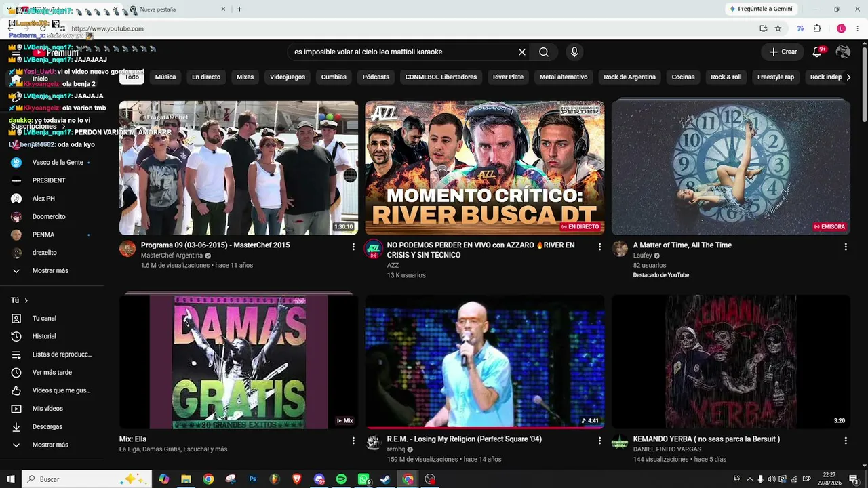Select the Música filter chip
The height and width of the screenshot is (488, 868).
(165, 77)
